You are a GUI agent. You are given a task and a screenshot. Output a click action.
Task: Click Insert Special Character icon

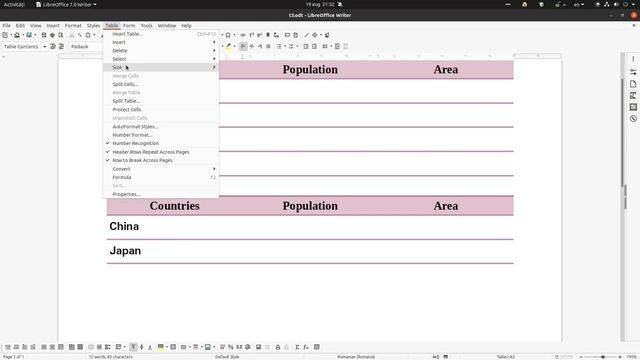(x=228, y=35)
